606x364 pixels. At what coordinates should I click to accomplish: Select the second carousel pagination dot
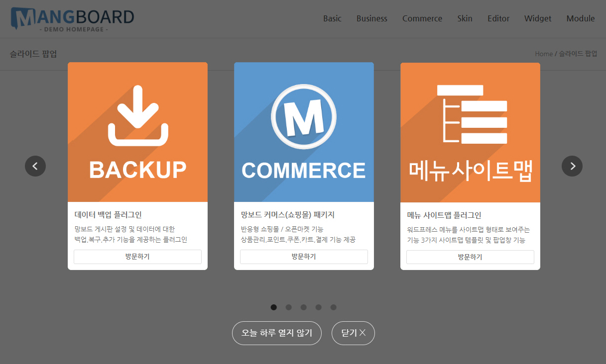pyautogui.click(x=289, y=307)
